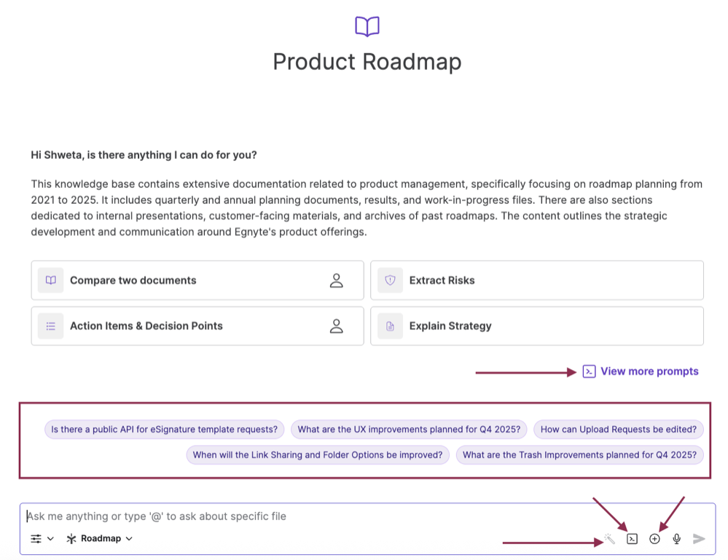Select the magic wand prompt enhancer icon
Image resolution: width=728 pixels, height=560 pixels.
click(x=609, y=539)
